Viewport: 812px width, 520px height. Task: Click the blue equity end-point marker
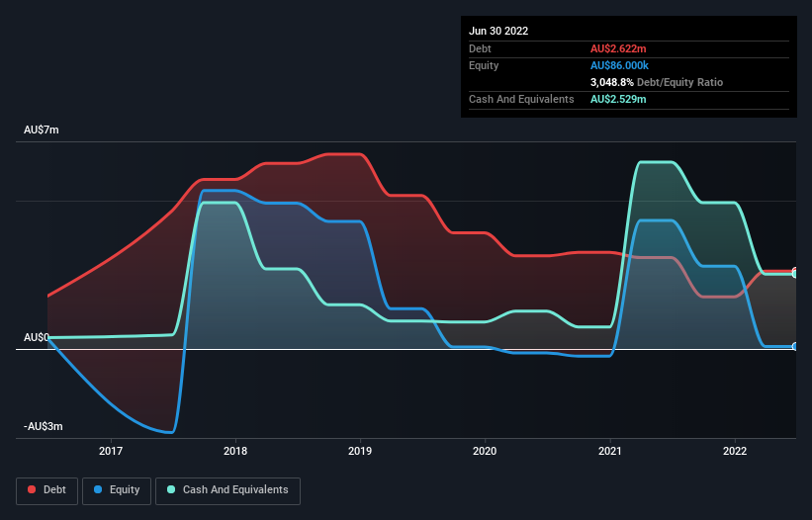[x=795, y=346]
